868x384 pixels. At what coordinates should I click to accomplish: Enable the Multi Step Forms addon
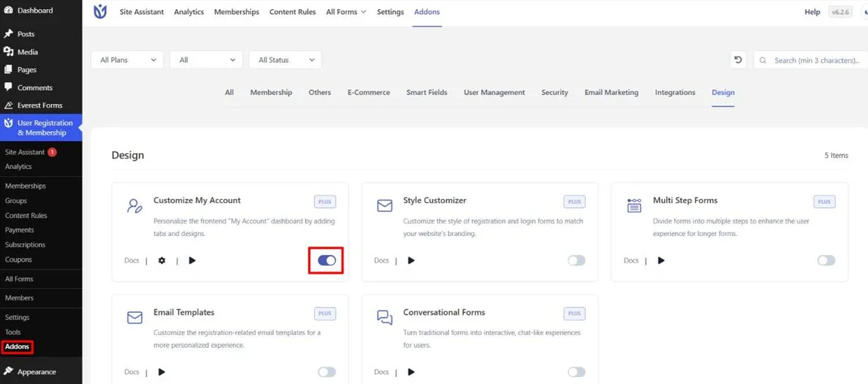coord(826,260)
